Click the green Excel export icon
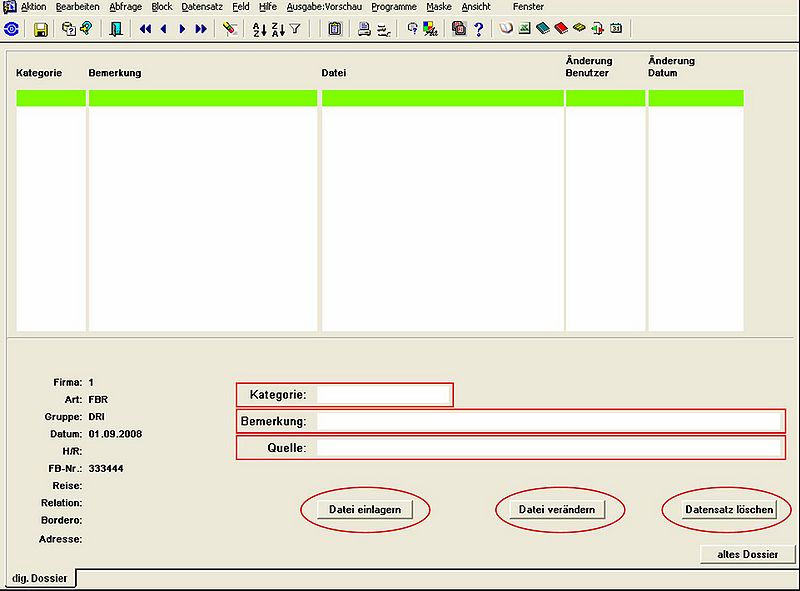Image resolution: width=800 pixels, height=591 pixels. (524, 29)
